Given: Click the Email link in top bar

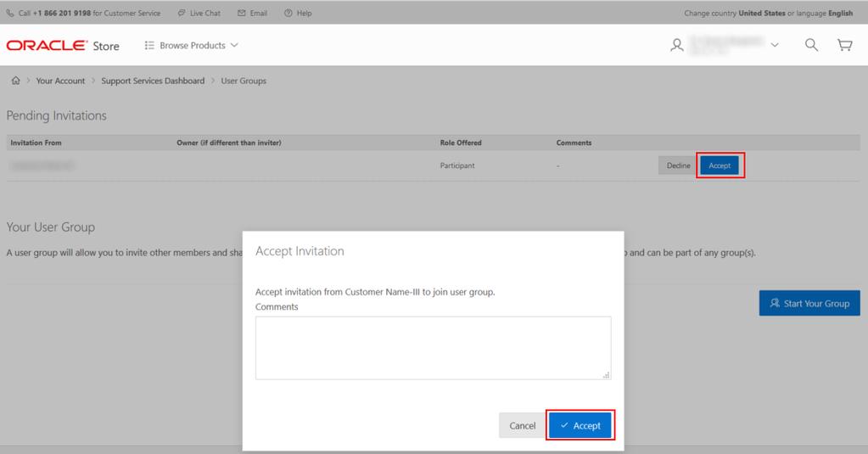Looking at the screenshot, I should coord(253,13).
